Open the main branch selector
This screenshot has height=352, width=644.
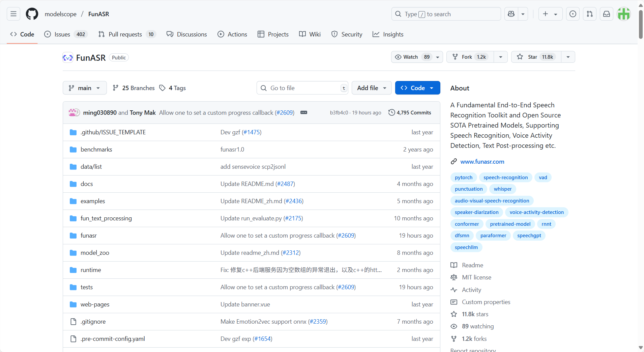[x=85, y=88]
